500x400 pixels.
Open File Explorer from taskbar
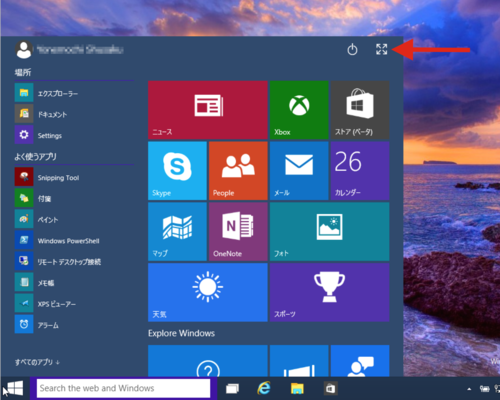tap(297, 389)
